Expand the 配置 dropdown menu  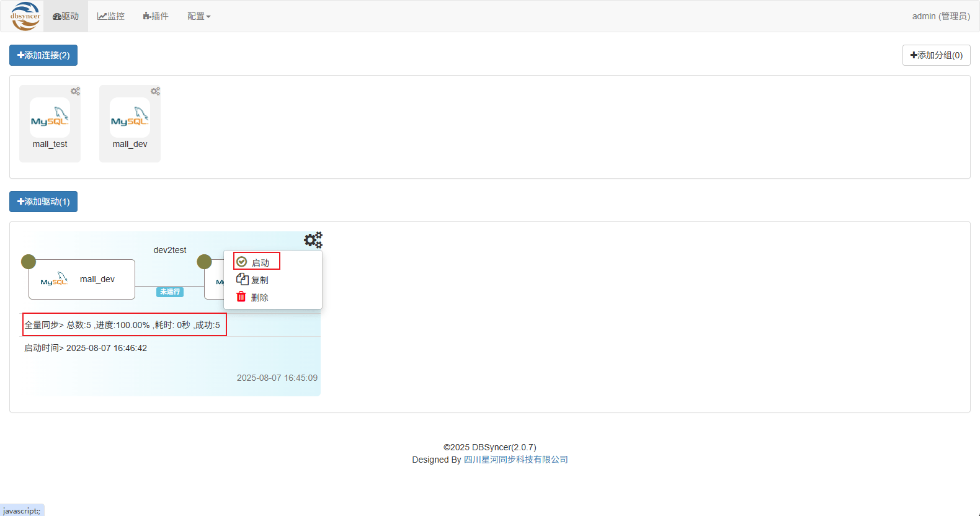pyautogui.click(x=198, y=16)
